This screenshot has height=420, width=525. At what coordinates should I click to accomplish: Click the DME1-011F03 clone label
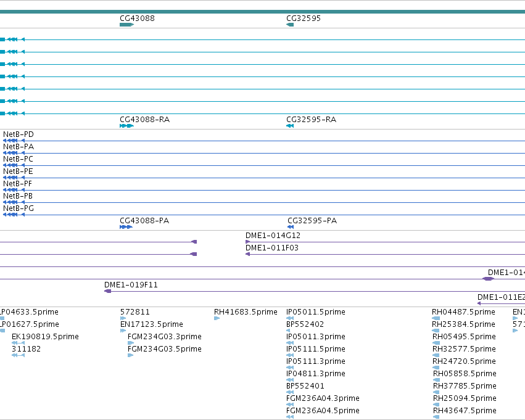(x=272, y=248)
